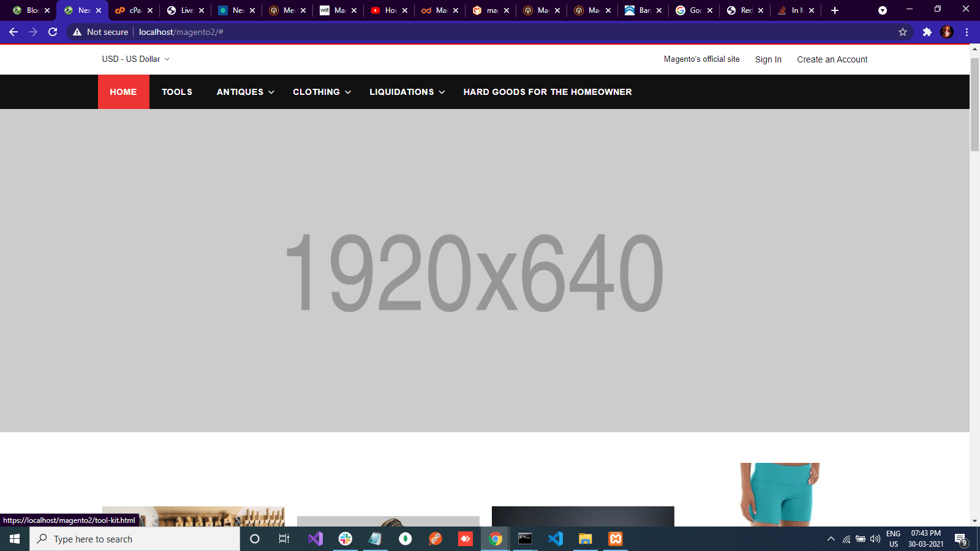
Task: Expand the CLOTHING menu
Action: 321,92
